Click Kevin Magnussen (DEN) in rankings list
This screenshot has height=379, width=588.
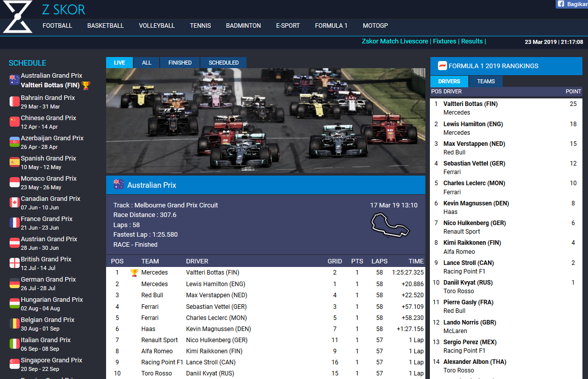click(476, 203)
